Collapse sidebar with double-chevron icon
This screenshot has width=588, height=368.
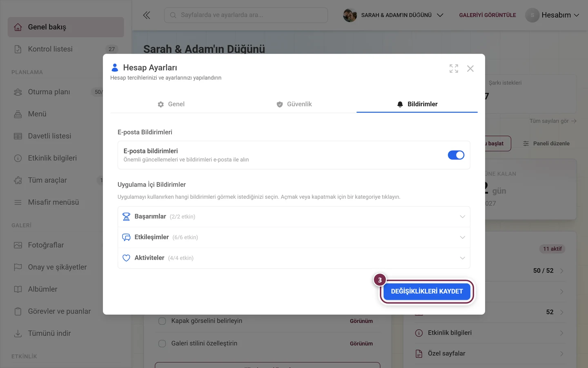pyautogui.click(x=147, y=15)
